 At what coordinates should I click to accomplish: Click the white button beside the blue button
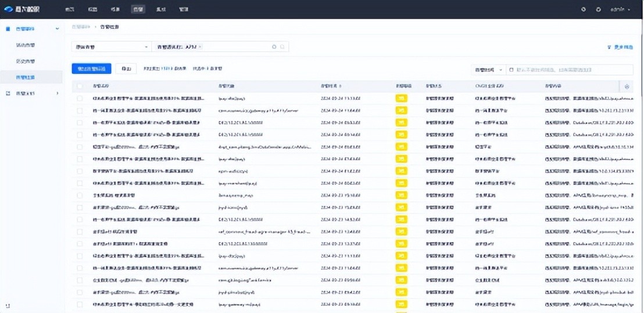click(126, 69)
